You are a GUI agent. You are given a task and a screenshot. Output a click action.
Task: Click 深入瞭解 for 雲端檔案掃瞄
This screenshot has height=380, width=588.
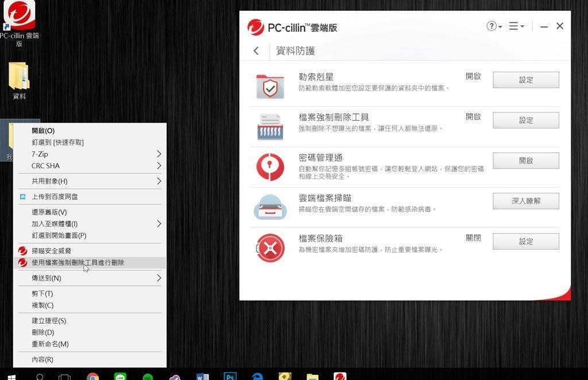coord(525,201)
